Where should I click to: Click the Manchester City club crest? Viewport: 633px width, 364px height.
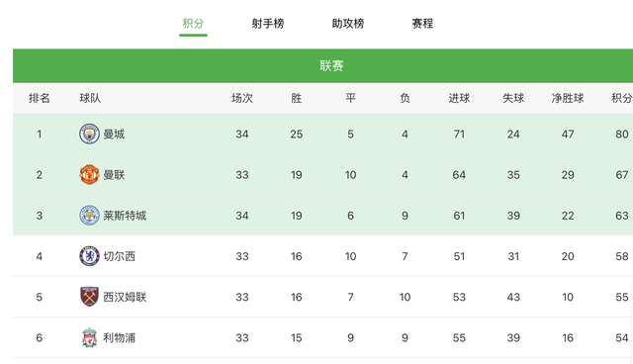[x=89, y=134]
